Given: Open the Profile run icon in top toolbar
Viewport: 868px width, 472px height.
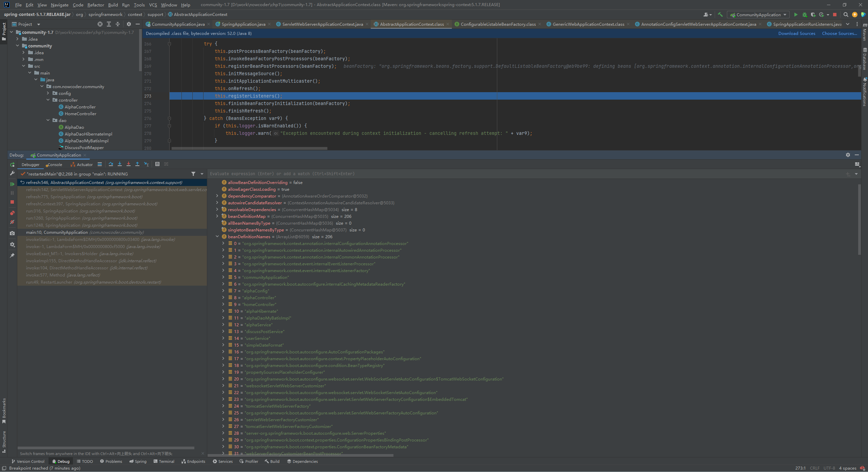Looking at the screenshot, I should (822, 15).
